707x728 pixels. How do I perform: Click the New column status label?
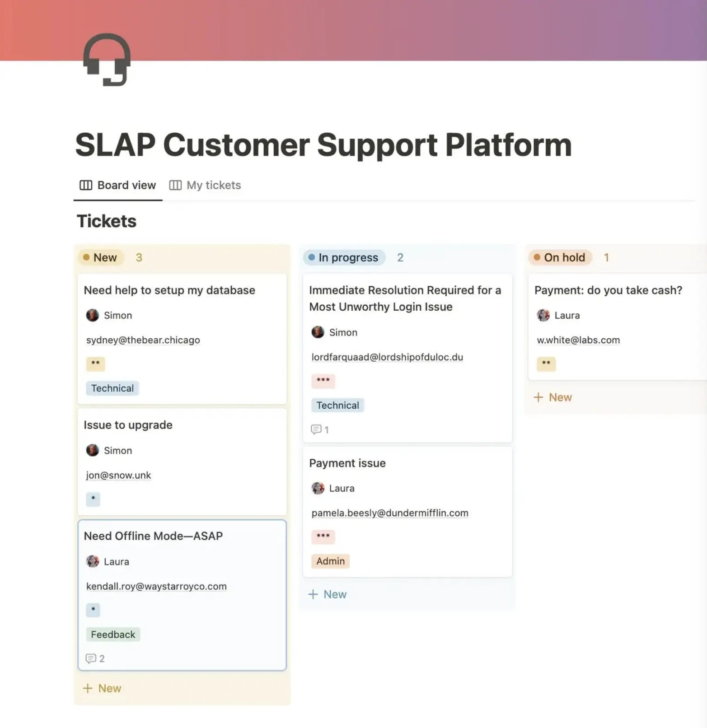[100, 257]
